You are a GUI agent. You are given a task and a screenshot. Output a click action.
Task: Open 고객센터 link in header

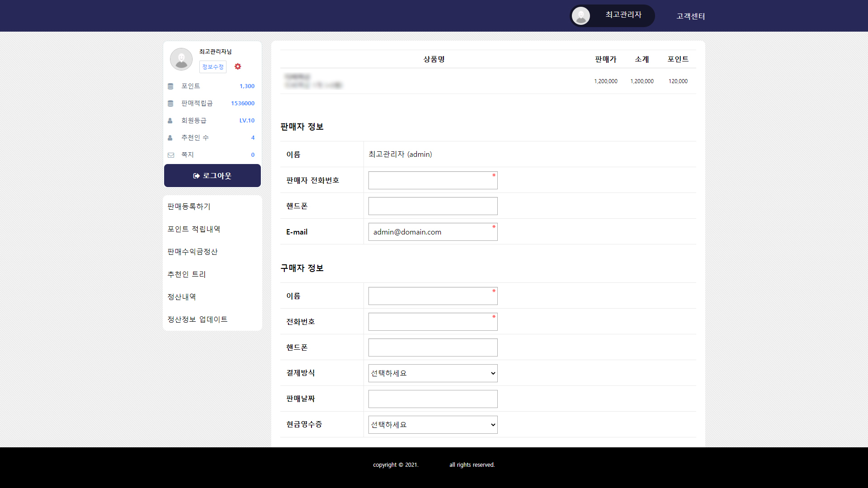690,16
